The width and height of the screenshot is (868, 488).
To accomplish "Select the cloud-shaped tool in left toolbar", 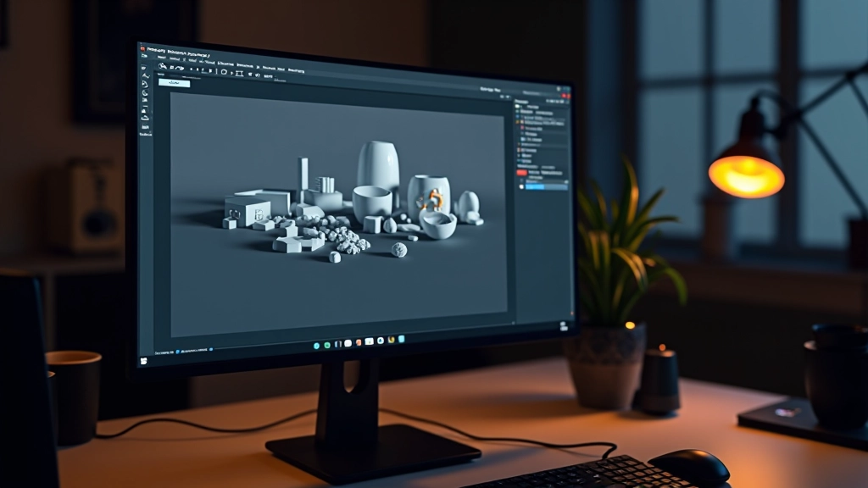I will coord(145,118).
